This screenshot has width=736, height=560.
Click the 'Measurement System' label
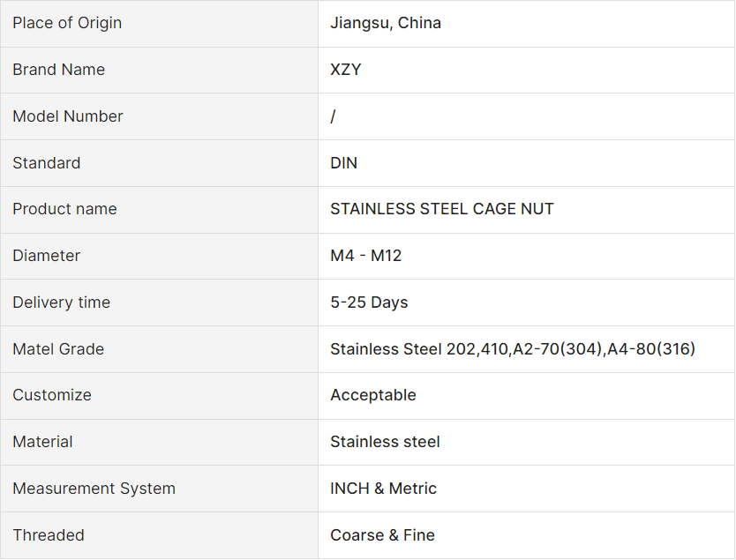tap(94, 489)
